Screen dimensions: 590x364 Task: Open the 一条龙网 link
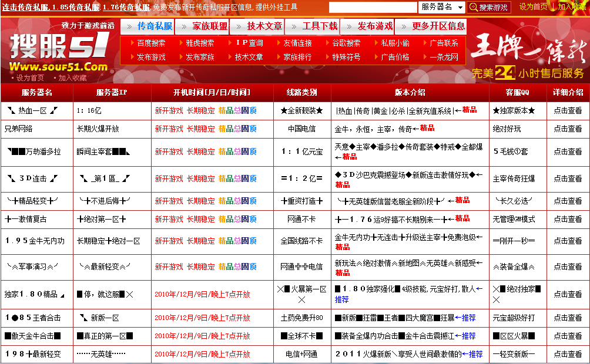coord(442,57)
